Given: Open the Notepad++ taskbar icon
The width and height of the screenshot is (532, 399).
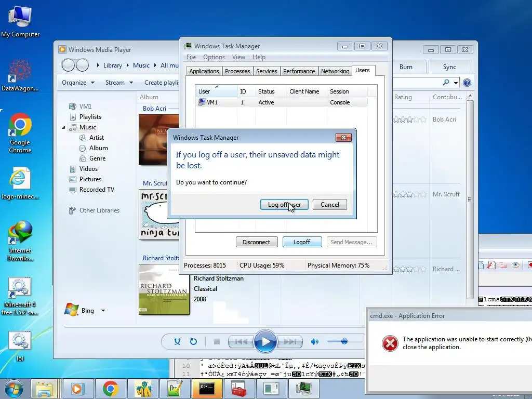Looking at the screenshot, I should [175, 389].
